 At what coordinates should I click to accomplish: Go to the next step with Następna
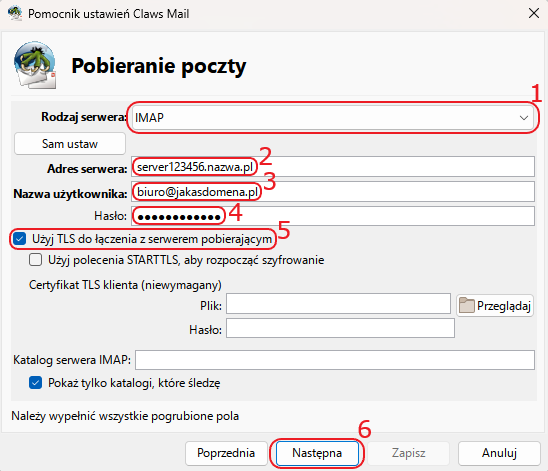pos(317,453)
